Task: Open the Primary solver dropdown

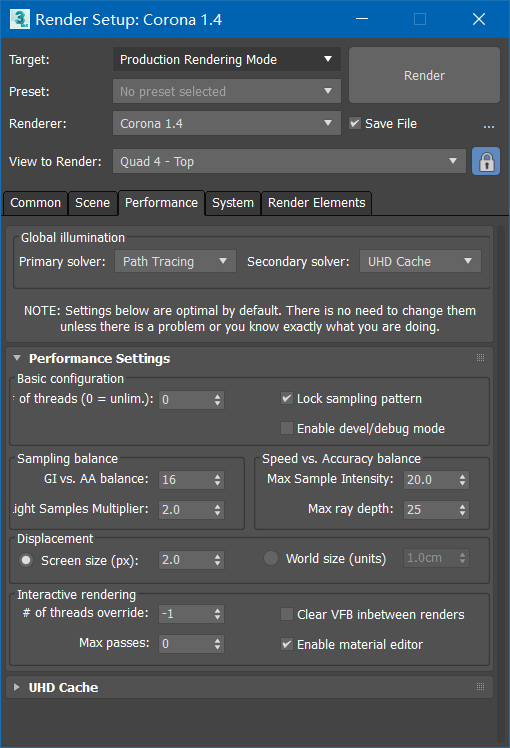Action: (x=175, y=261)
